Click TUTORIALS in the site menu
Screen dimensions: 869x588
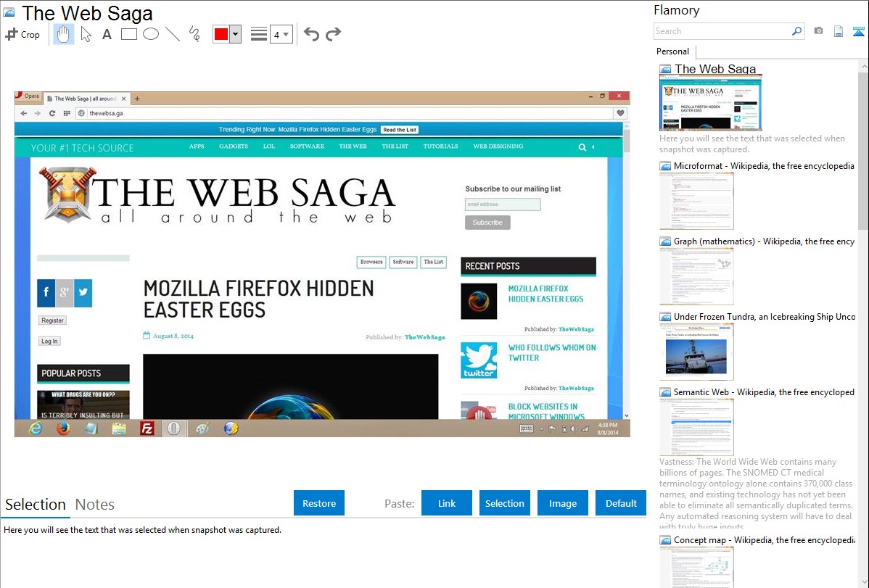point(440,146)
